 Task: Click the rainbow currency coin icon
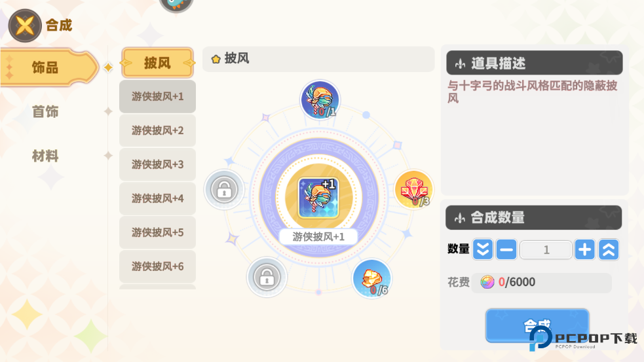pos(487,282)
